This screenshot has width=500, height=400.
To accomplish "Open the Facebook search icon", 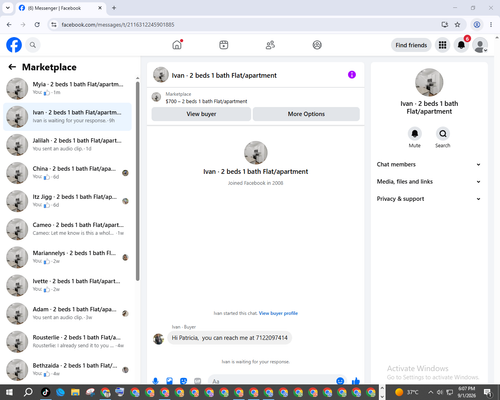I will tap(33, 45).
